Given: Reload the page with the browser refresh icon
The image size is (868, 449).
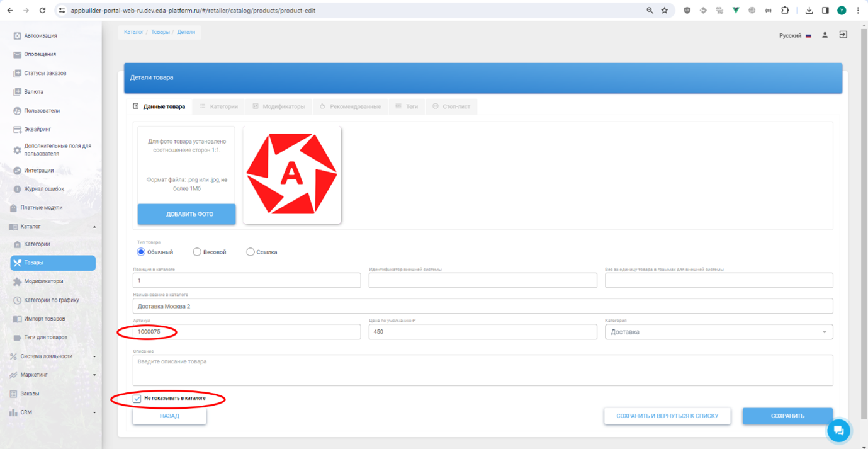Looking at the screenshot, I should coord(42,11).
